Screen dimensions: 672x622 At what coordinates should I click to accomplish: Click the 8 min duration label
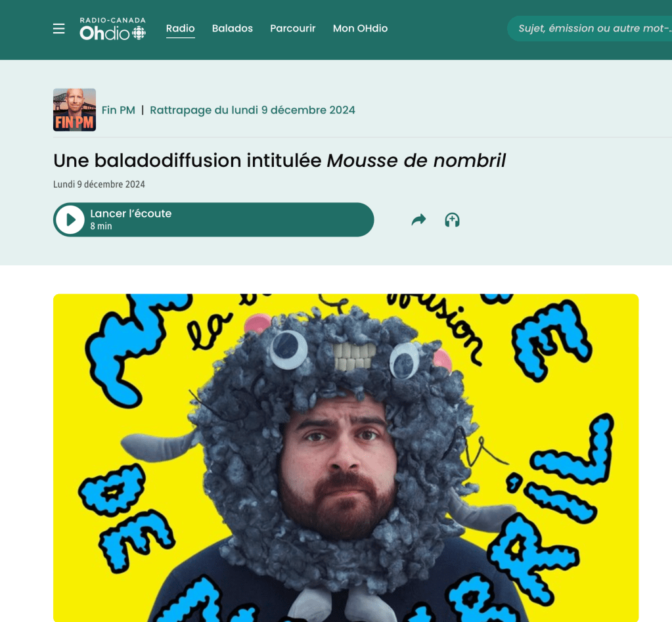point(101,226)
